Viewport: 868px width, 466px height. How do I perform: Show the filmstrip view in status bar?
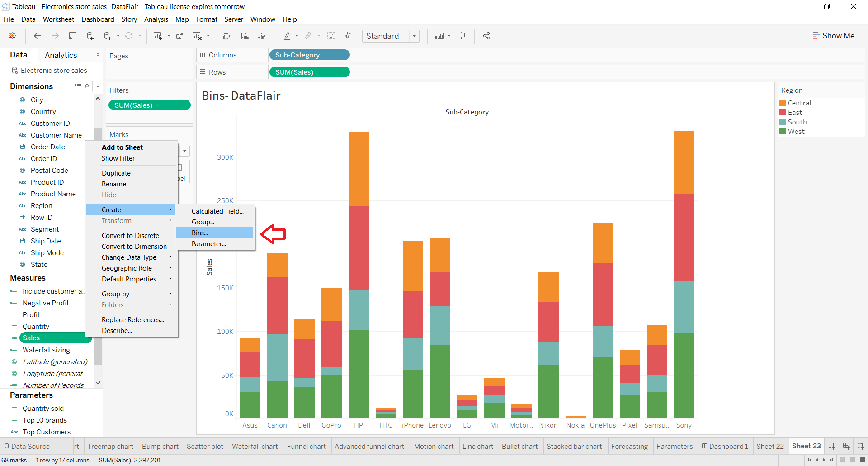[853, 460]
